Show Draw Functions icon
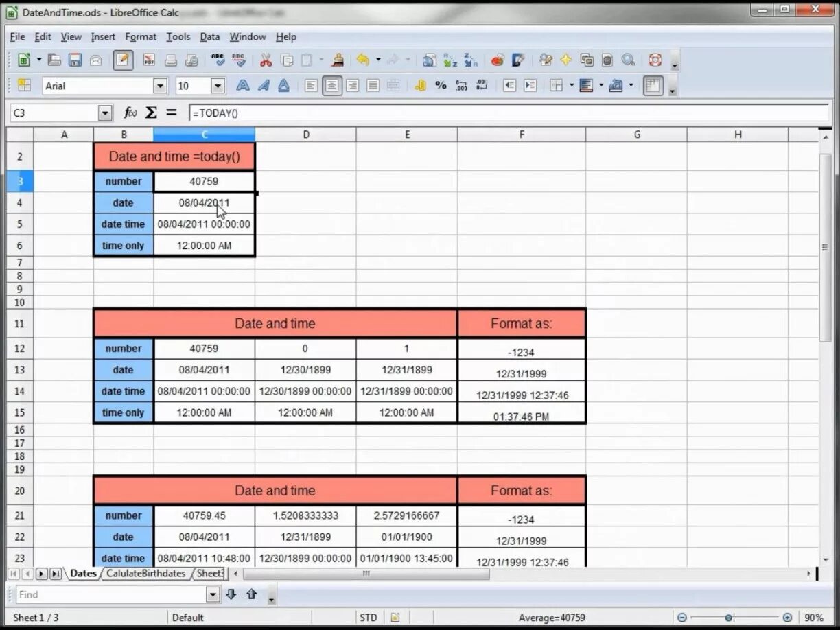840x630 pixels. [518, 60]
